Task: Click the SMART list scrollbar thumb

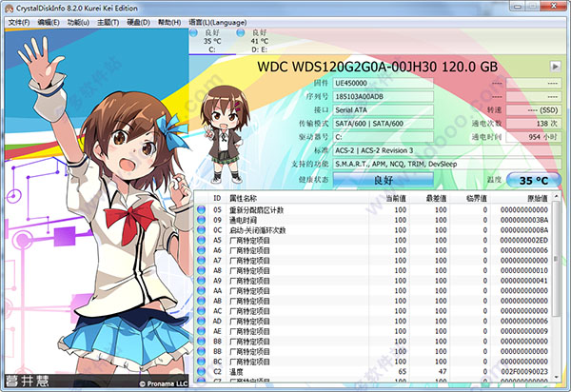Action: [x=556, y=259]
